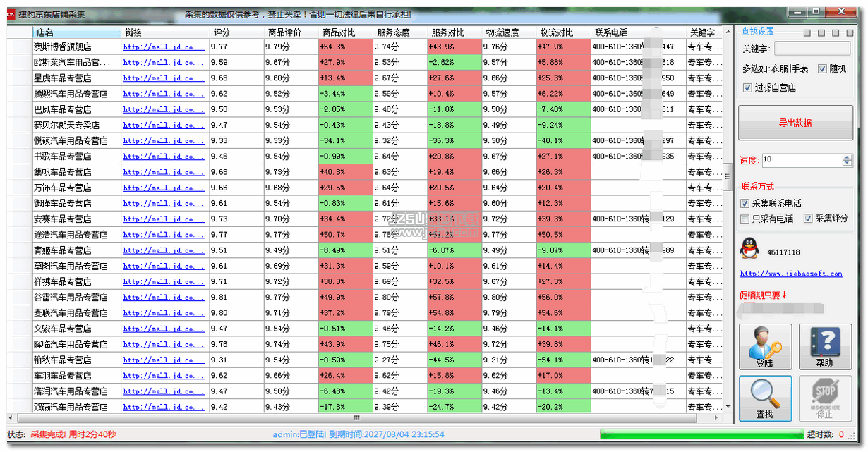868x452 pixels.
Task: Click the 采集完成 status message
Action: click(x=73, y=434)
